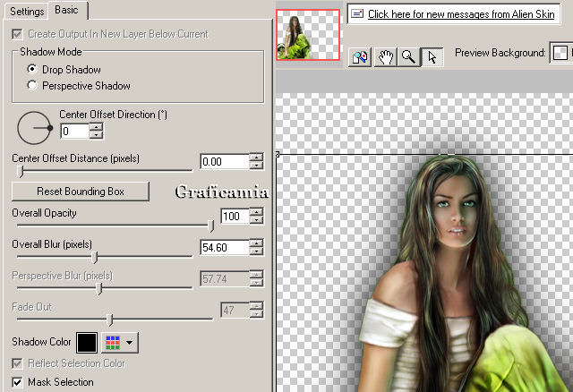Click the Overall Blur slider handle
This screenshot has width=573, height=392.
pos(95,257)
